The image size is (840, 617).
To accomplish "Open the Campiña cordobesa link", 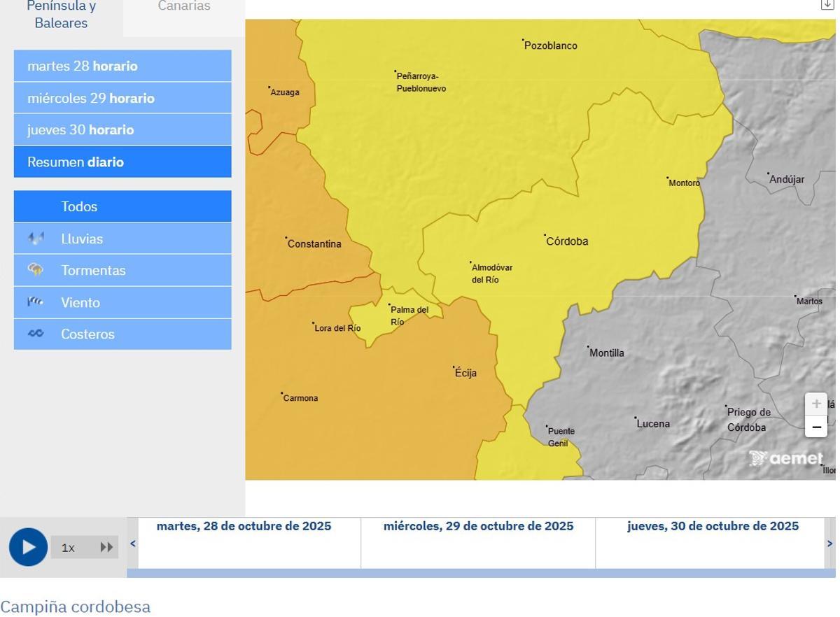I will coord(76,607).
